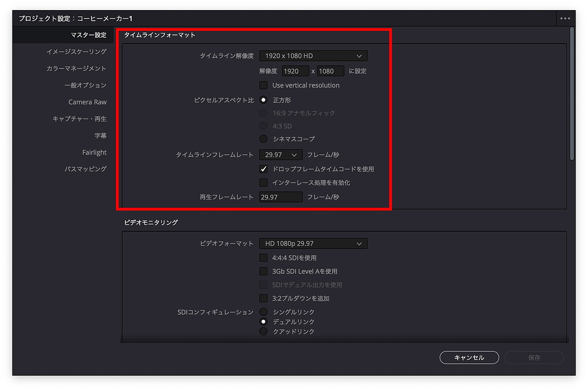Enable 4:4:4 SDIを使用
Image resolution: width=588 pixels, height=390 pixels.
pos(263,257)
